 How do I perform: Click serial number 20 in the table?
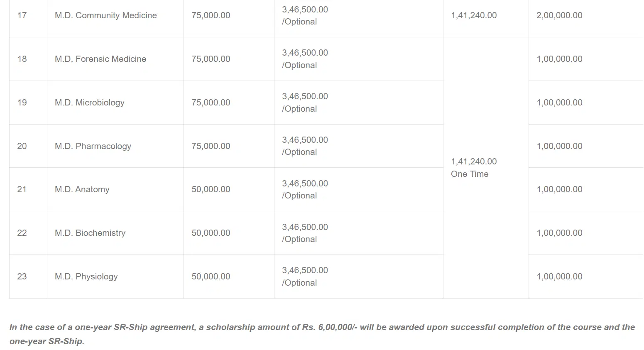[22, 146]
